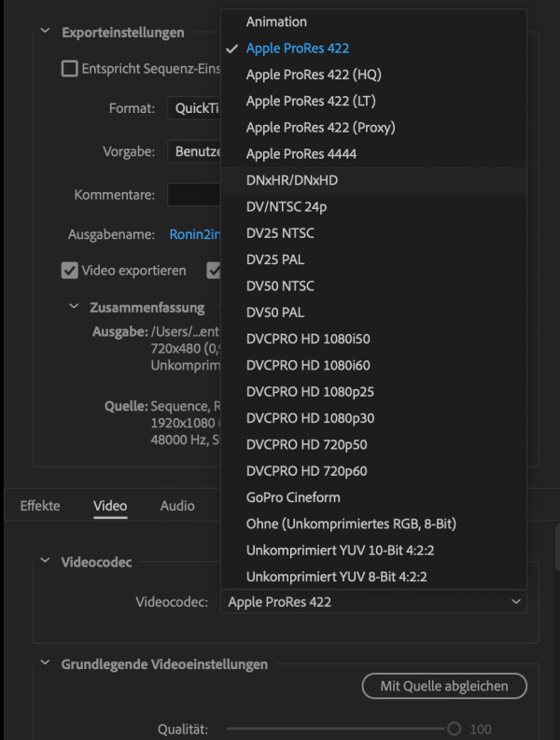Choose DVCPRO HD 1080p30
The height and width of the screenshot is (740, 560).
(373, 418)
